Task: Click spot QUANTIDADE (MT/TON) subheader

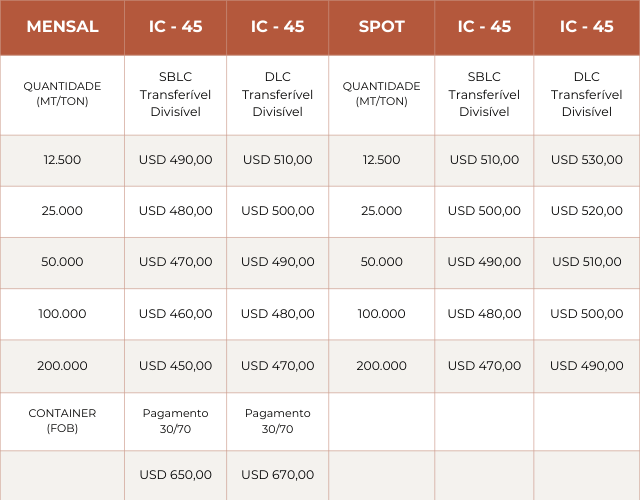Action: tap(382, 94)
